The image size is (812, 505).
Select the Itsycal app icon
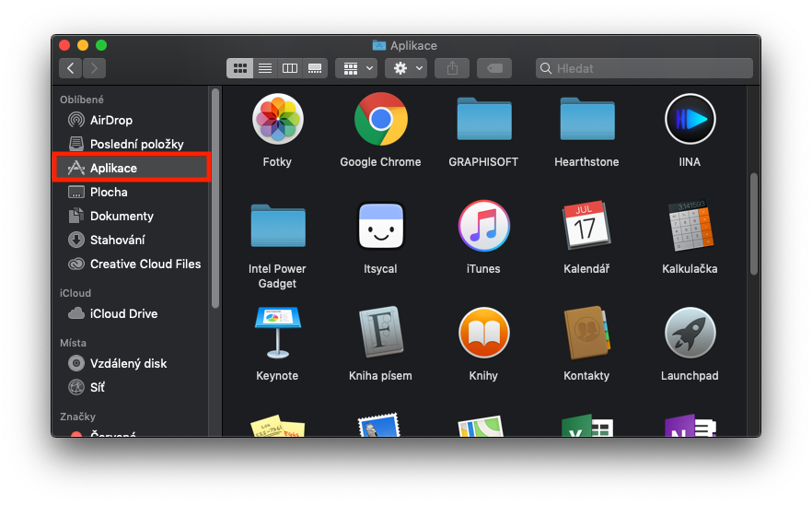pos(380,226)
